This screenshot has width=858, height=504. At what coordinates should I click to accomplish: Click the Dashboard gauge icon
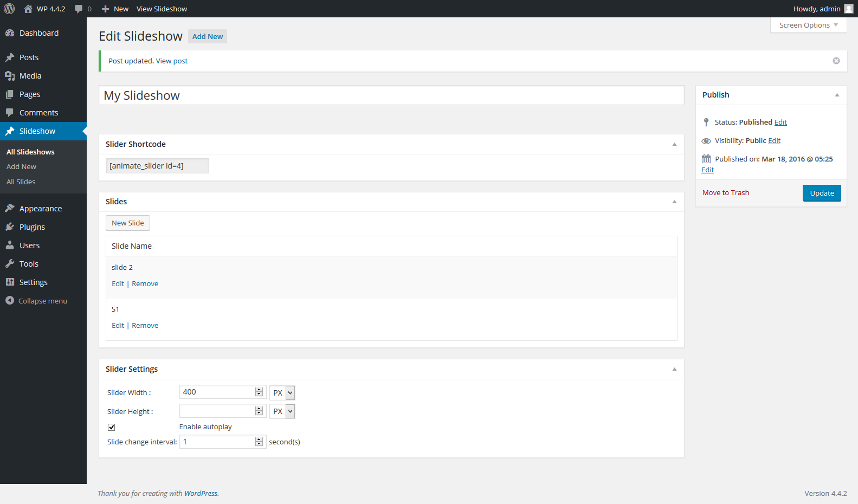click(10, 33)
